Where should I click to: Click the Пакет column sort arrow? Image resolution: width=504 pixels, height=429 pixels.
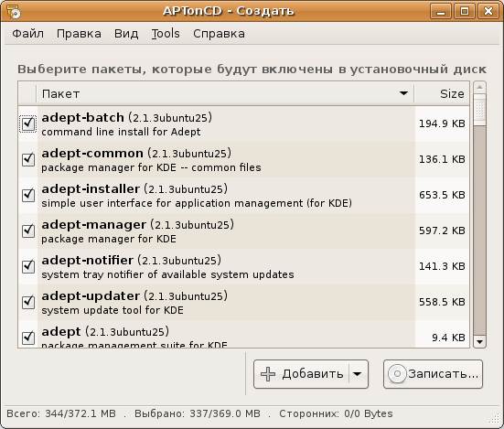[403, 93]
